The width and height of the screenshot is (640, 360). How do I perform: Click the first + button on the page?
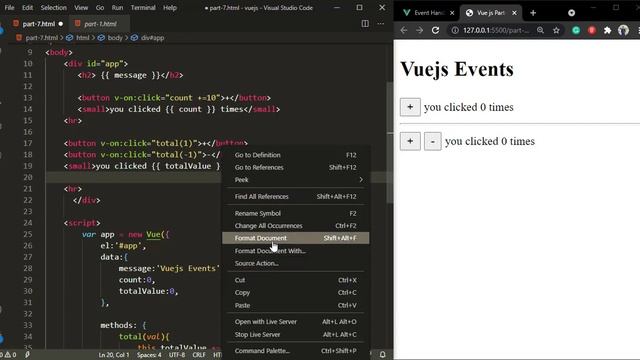click(410, 107)
